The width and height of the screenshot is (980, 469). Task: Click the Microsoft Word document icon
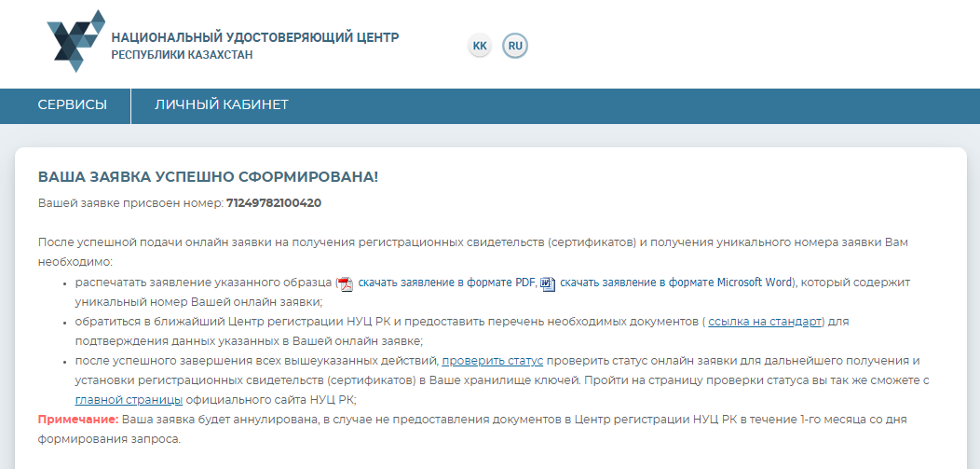click(548, 283)
